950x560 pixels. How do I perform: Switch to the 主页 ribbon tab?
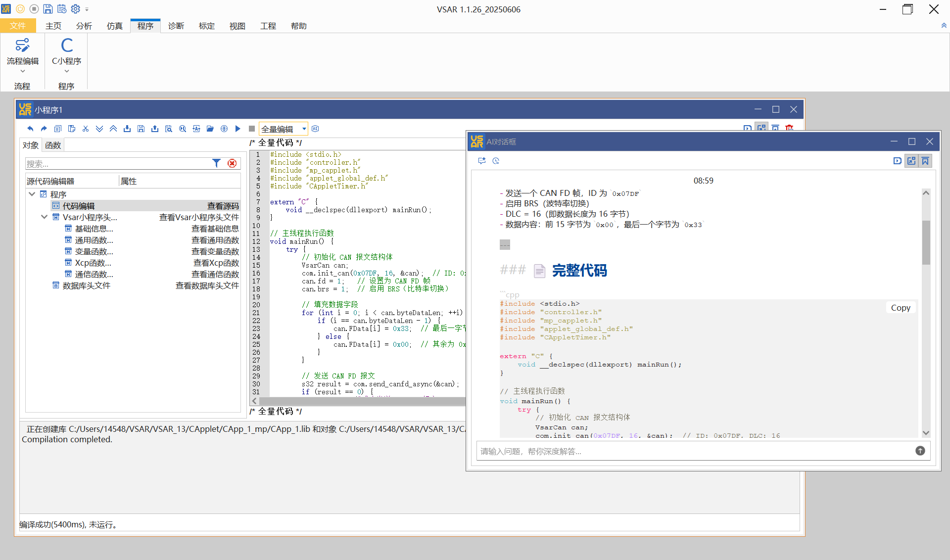(x=53, y=26)
